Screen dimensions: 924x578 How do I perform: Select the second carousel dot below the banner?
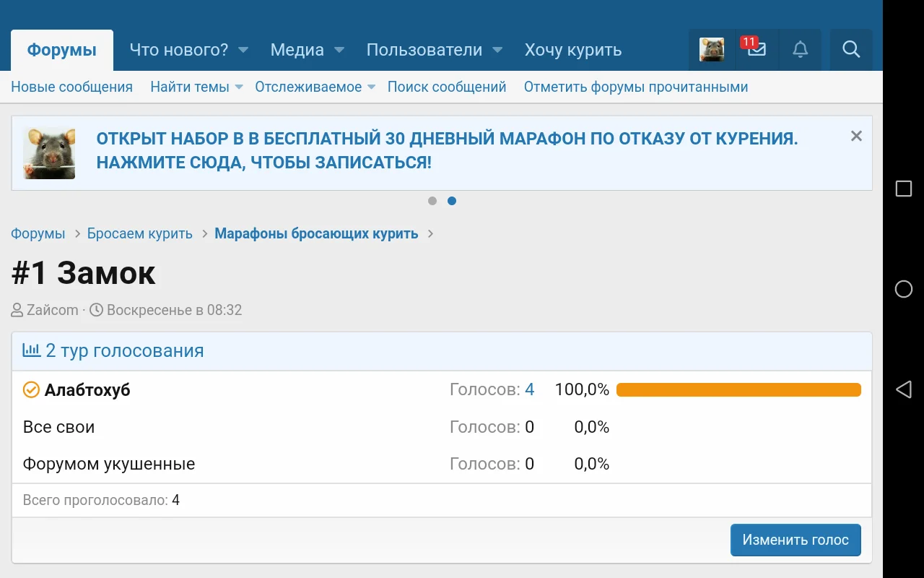(x=453, y=201)
